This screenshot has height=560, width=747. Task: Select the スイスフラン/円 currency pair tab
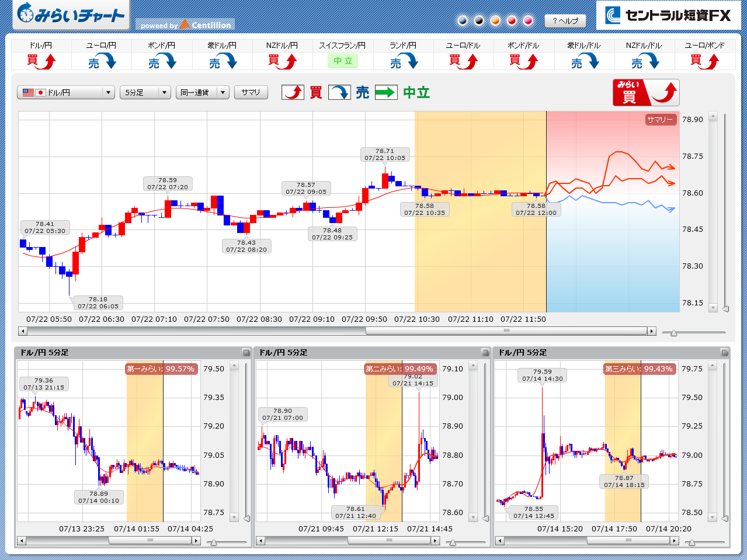[342, 46]
